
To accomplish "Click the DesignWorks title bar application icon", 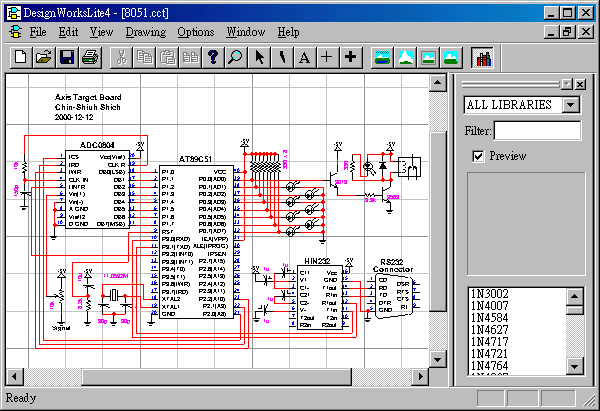I will click(x=14, y=13).
